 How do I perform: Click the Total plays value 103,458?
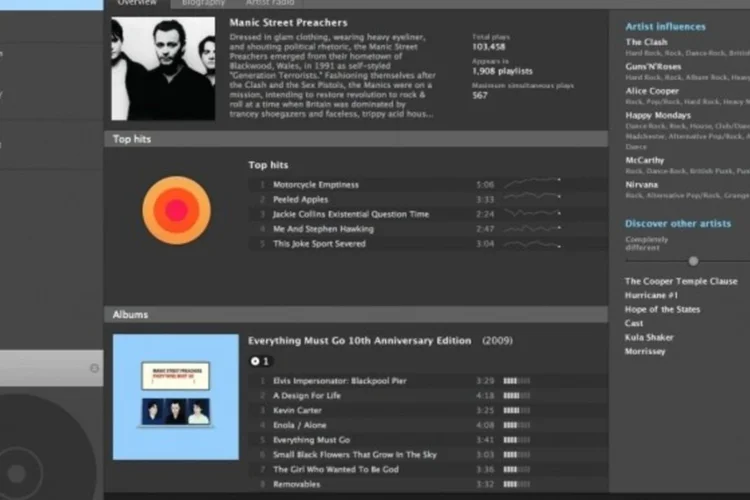(x=488, y=47)
